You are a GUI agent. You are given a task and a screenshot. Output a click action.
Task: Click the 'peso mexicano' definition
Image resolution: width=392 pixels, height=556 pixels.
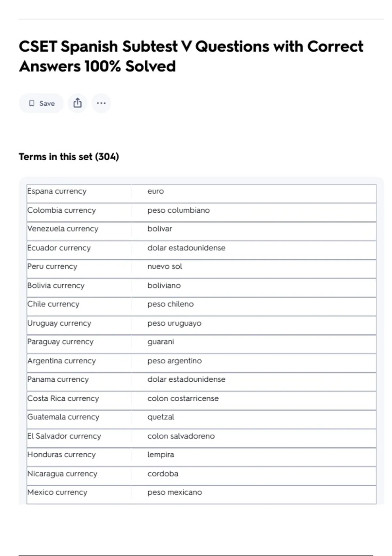(x=174, y=492)
